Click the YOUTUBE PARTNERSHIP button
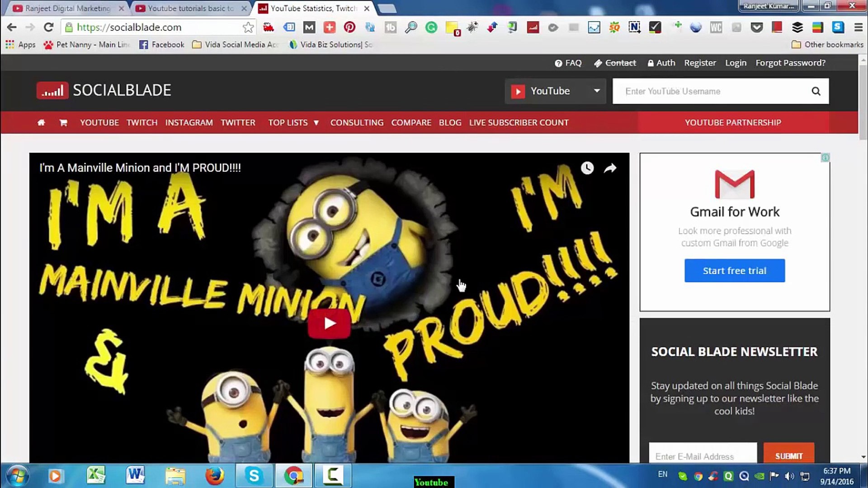This screenshot has height=488, width=868. click(x=733, y=122)
